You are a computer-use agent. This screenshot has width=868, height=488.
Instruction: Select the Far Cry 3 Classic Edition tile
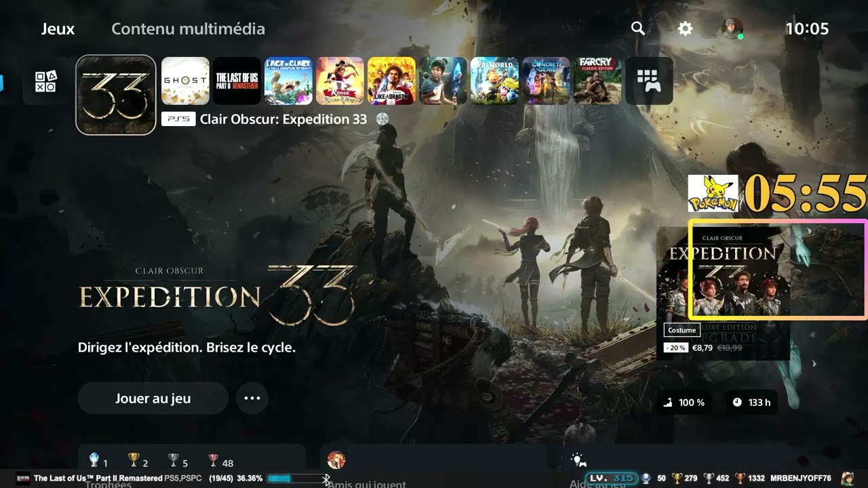[597, 81]
